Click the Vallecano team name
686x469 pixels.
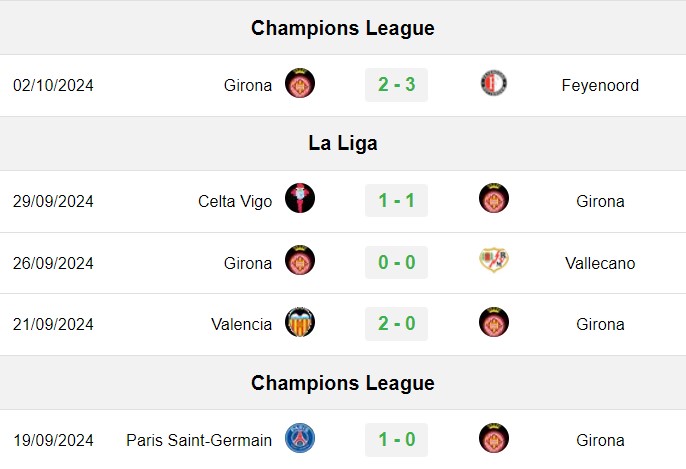point(600,263)
